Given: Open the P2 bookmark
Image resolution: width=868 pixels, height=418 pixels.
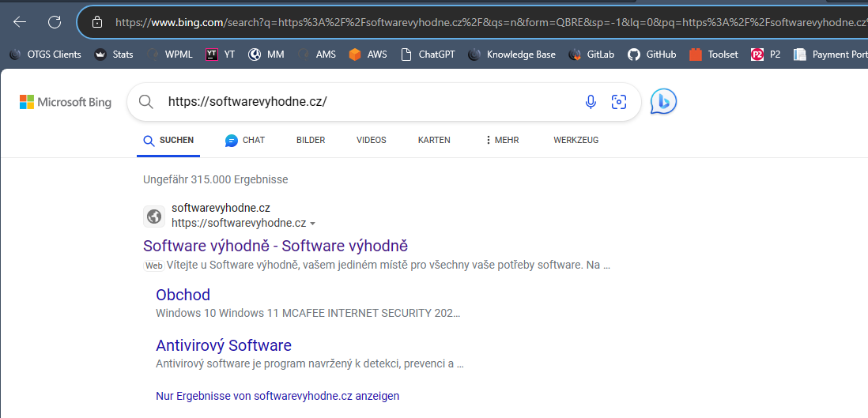Looking at the screenshot, I should (x=765, y=55).
